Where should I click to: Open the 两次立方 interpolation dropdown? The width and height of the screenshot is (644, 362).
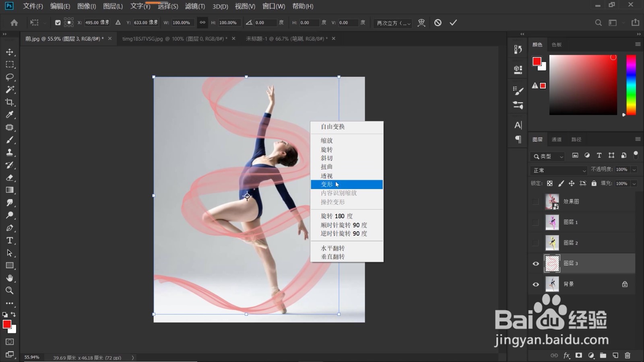pyautogui.click(x=394, y=23)
